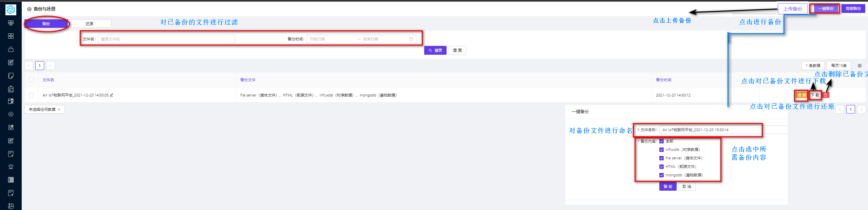Click the file name Air IoT物联网平台_2021-12-20 14:50:05

75,95
